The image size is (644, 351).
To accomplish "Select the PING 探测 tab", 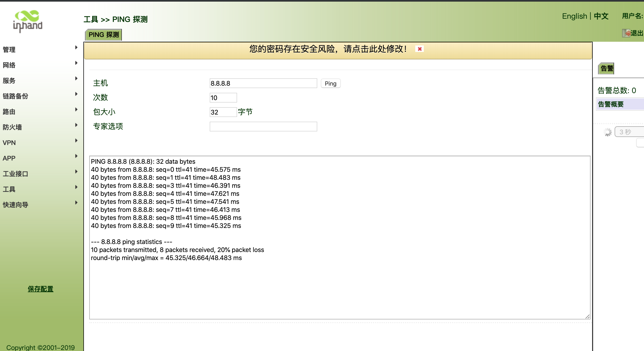I will pos(104,35).
